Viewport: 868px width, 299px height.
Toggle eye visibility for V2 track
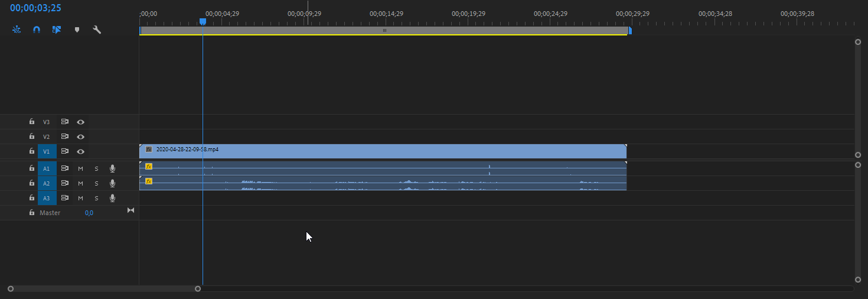(81, 136)
